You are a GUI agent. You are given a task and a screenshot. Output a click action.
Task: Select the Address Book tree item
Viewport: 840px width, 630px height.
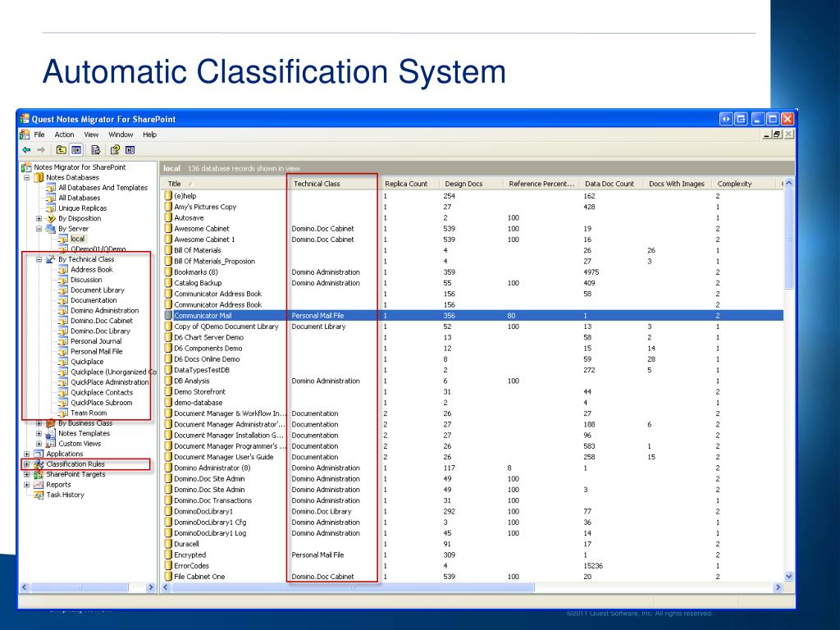tap(92, 269)
